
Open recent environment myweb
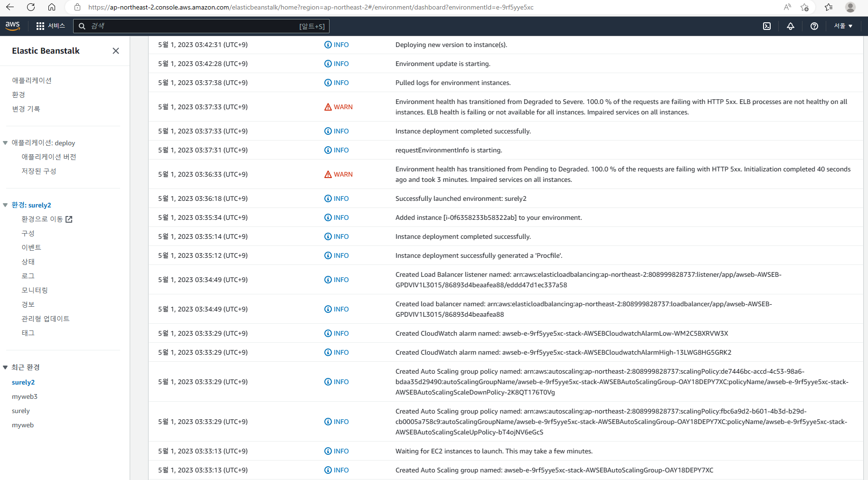[23, 425]
